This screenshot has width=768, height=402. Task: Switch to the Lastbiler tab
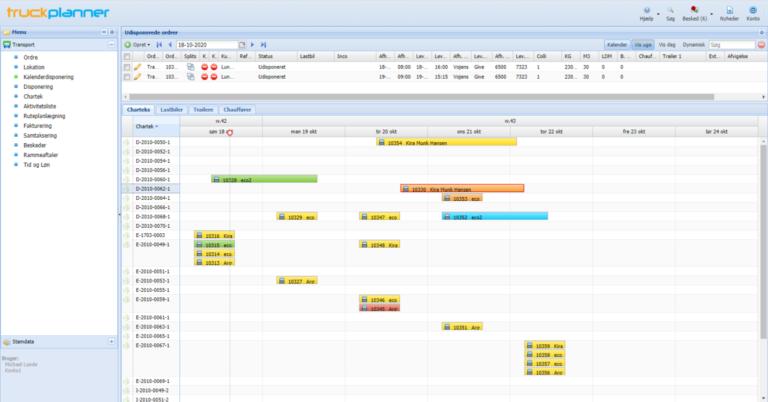point(171,108)
